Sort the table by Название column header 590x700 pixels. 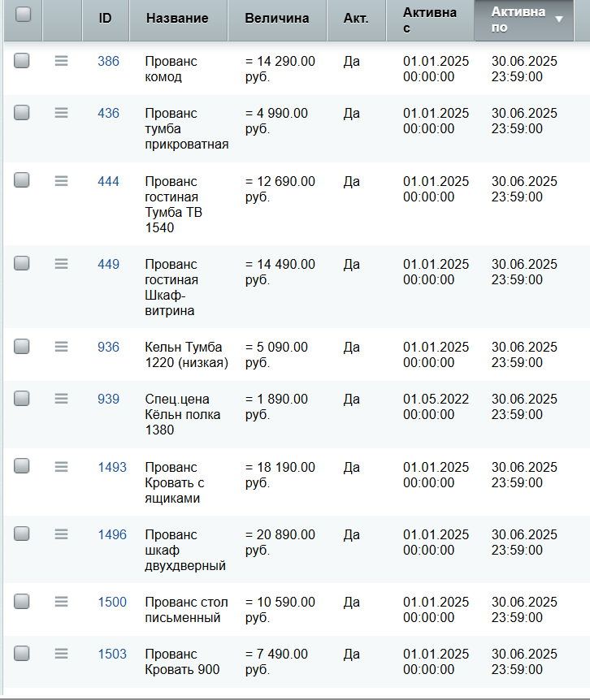point(177,19)
